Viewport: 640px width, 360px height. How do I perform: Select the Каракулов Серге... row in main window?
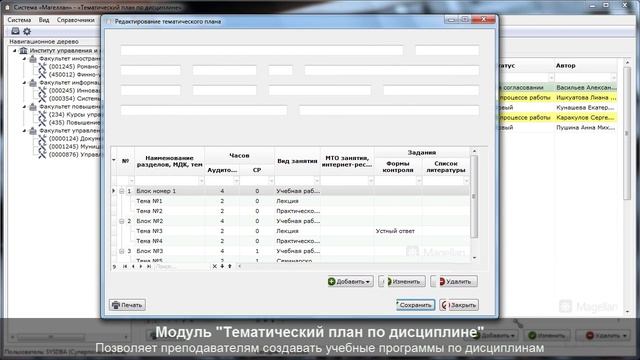(557, 118)
